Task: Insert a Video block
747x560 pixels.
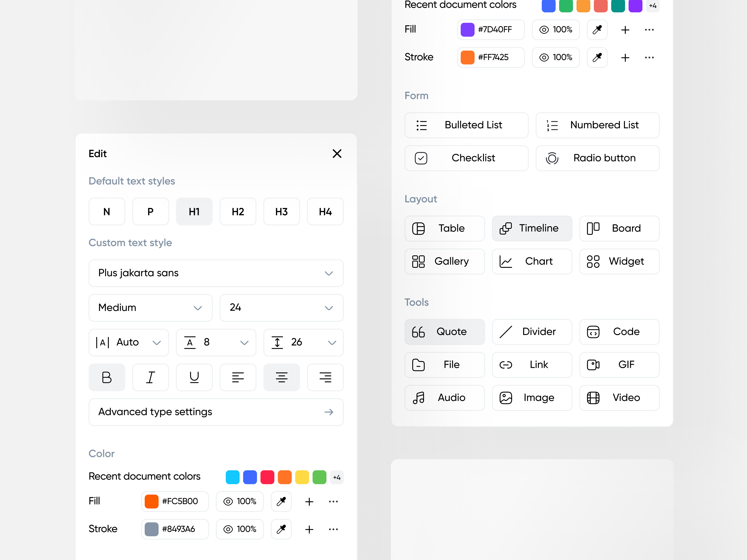Action: pos(619,397)
